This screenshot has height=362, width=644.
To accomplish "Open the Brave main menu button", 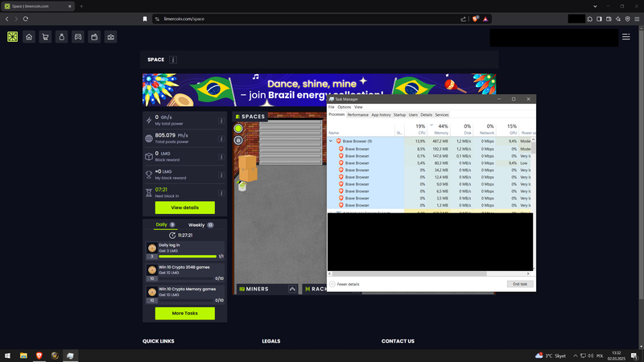I will pos(637,19).
